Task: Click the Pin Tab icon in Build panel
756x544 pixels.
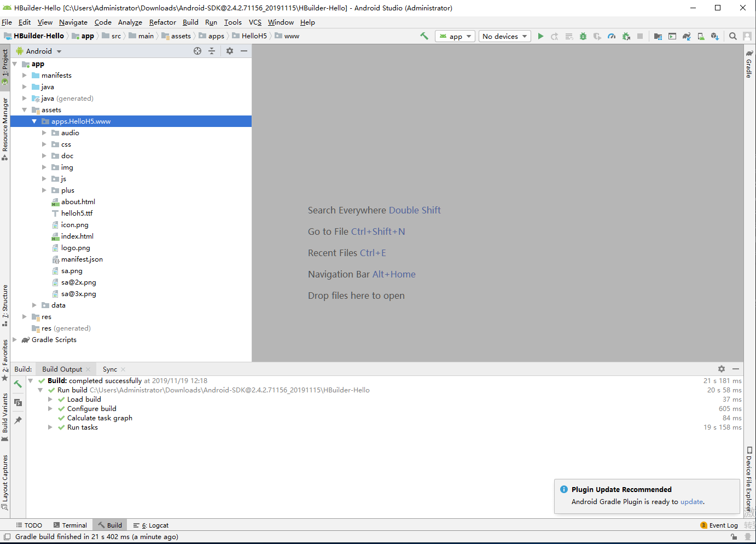Action: pos(18,420)
